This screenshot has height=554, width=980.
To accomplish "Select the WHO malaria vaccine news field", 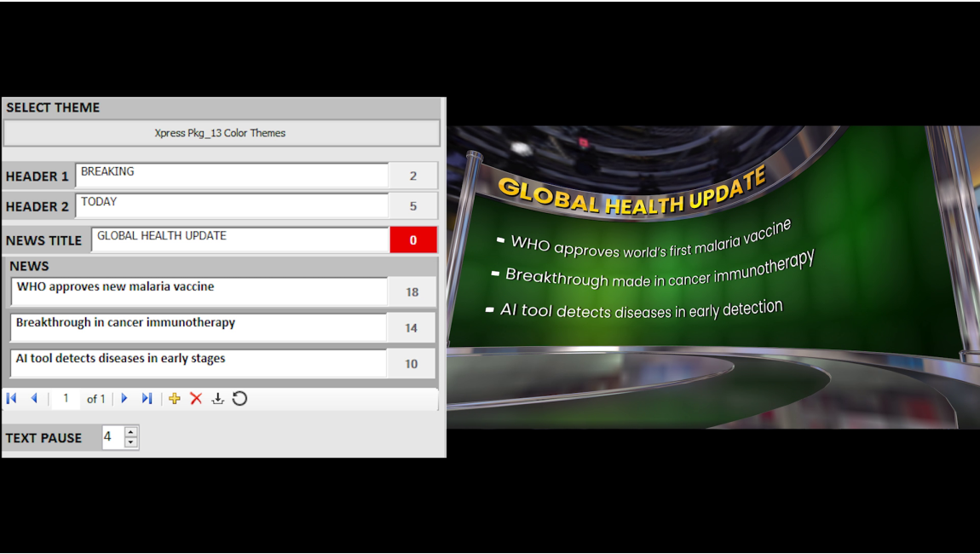I will 199,291.
